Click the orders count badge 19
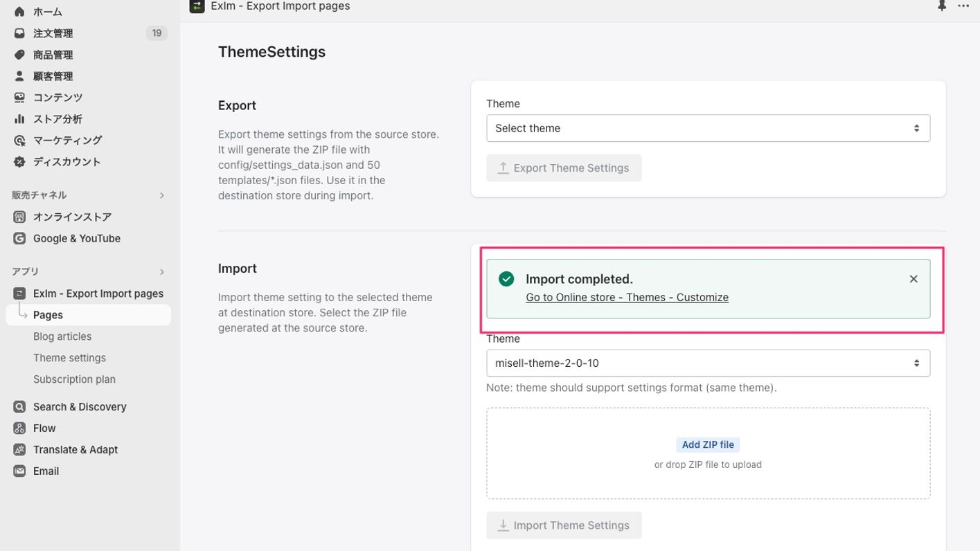The height and width of the screenshot is (551, 980). (157, 33)
